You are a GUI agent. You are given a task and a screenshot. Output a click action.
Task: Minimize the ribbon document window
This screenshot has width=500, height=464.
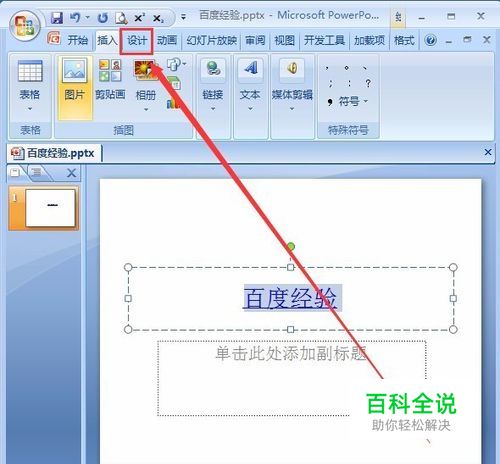click(449, 42)
